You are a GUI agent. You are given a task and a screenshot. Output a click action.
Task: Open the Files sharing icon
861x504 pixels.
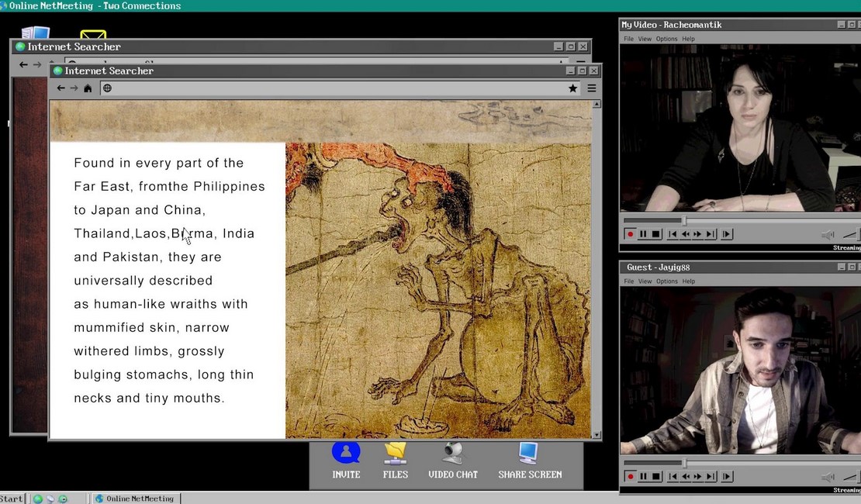coord(396,453)
